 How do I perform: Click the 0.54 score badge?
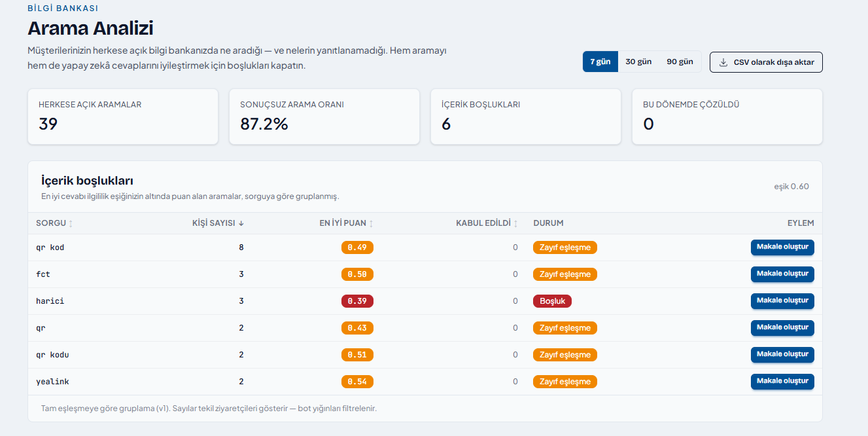coord(357,382)
